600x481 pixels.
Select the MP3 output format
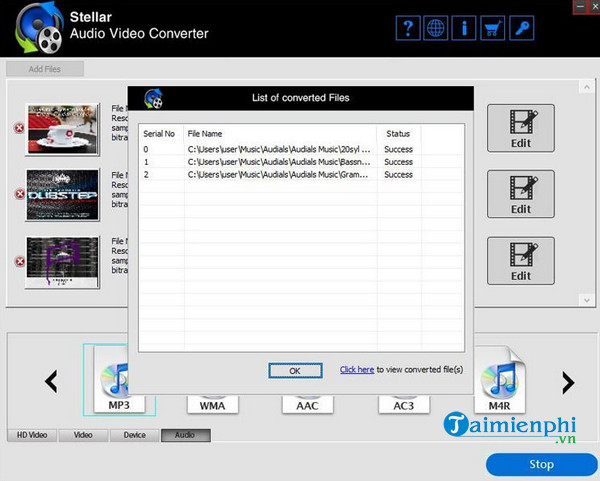pyautogui.click(x=119, y=380)
